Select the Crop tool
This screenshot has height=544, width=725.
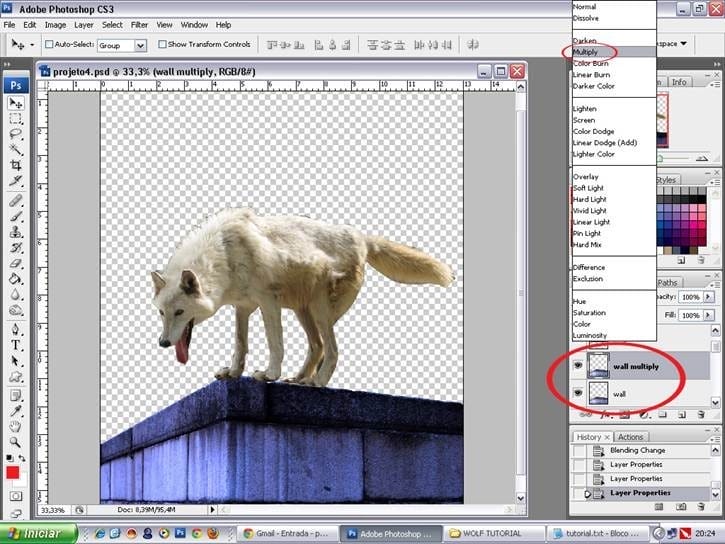tap(16, 165)
